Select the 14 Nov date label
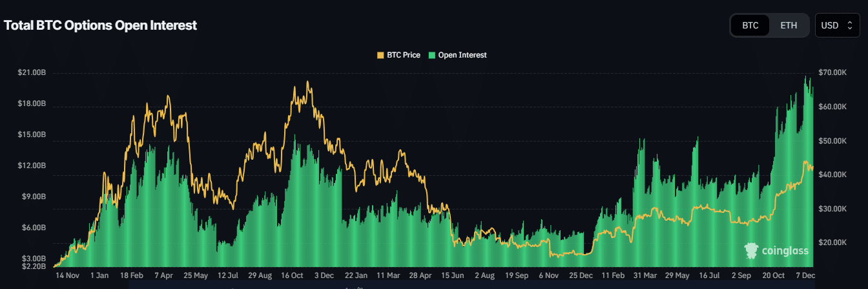868x289 pixels. click(x=67, y=275)
